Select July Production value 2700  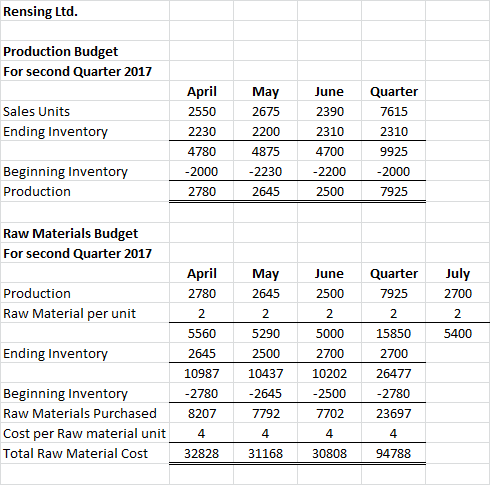pos(458,294)
